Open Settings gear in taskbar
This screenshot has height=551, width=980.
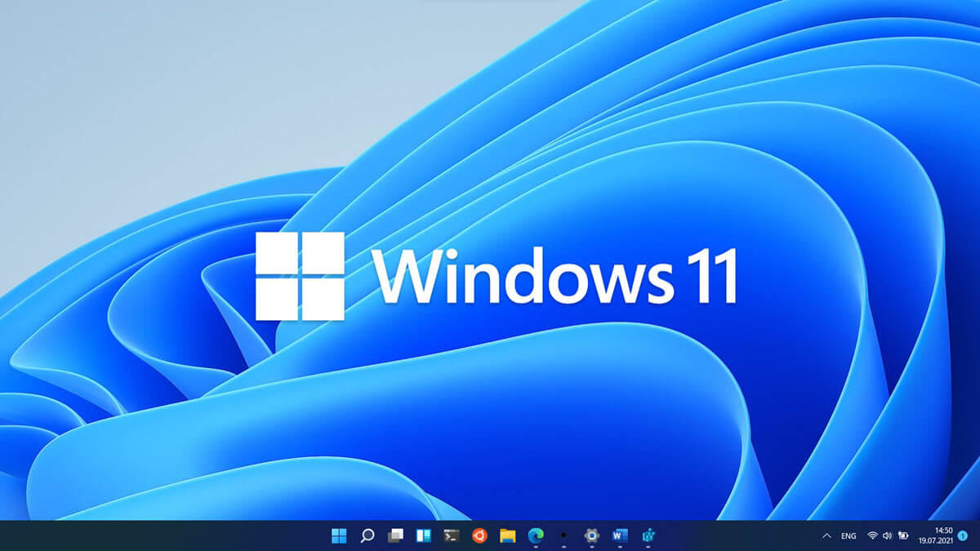pyautogui.click(x=591, y=535)
